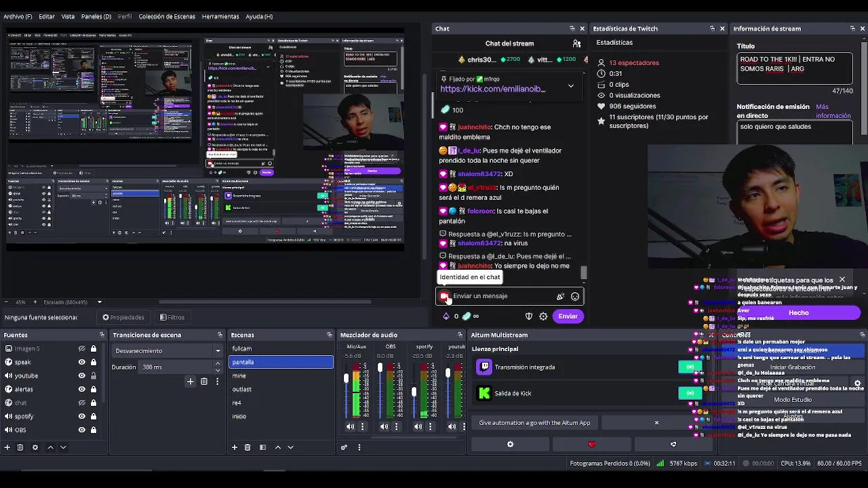868x488 pixels.
Task: Add a new scene in Escenas
Action: (235, 447)
